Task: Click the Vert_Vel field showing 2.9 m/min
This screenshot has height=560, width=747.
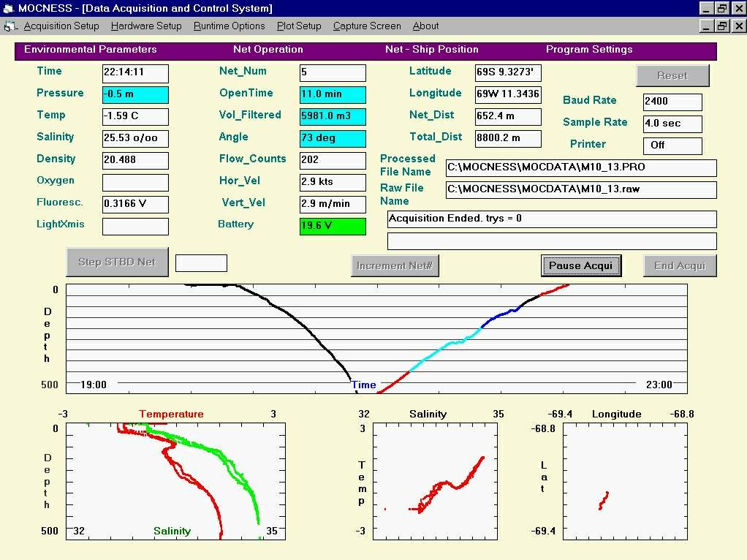Action: [x=333, y=205]
